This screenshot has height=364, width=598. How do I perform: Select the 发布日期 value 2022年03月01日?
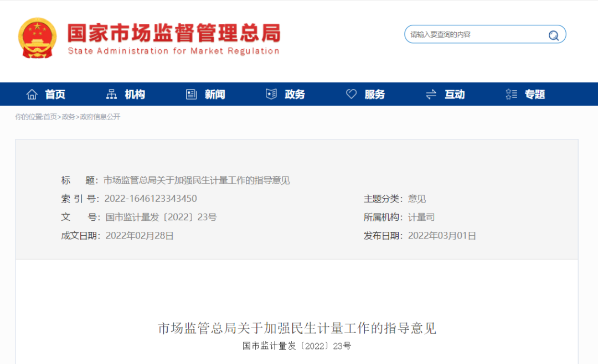click(442, 236)
